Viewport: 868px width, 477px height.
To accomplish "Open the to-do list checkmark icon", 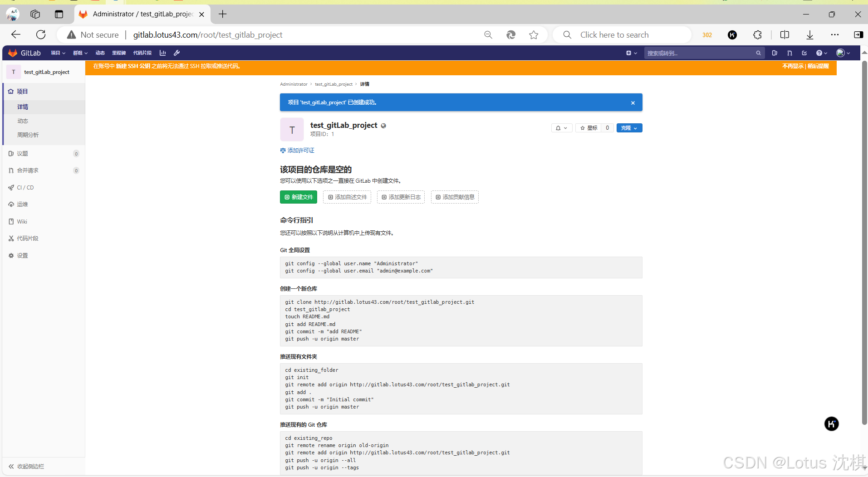I will pos(804,53).
